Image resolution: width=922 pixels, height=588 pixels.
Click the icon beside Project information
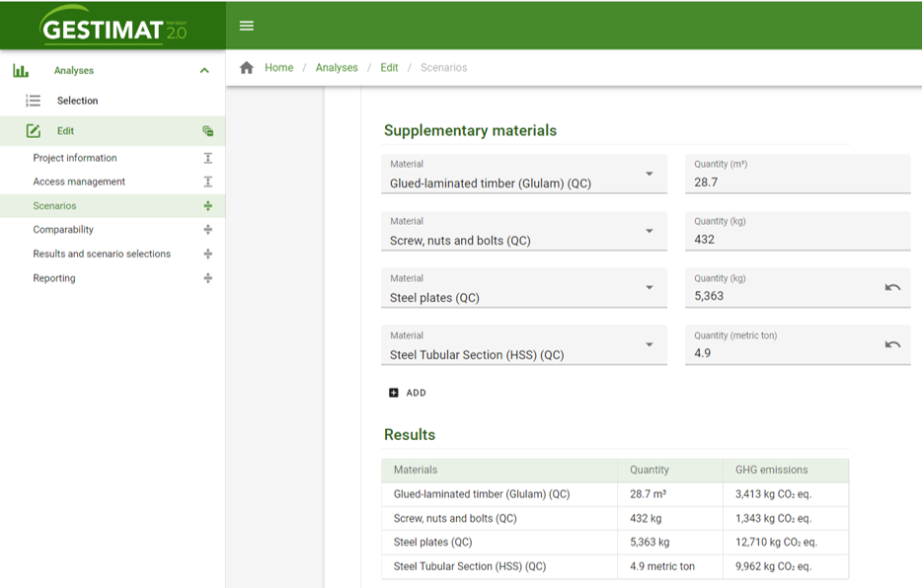pos(207,158)
